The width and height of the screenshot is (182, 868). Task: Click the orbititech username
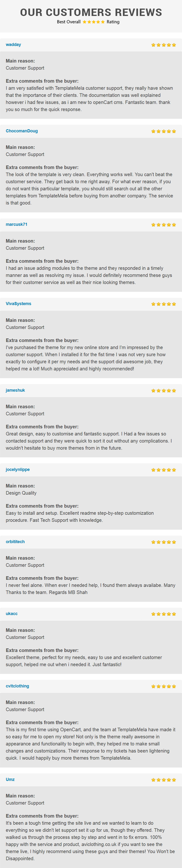(15, 541)
